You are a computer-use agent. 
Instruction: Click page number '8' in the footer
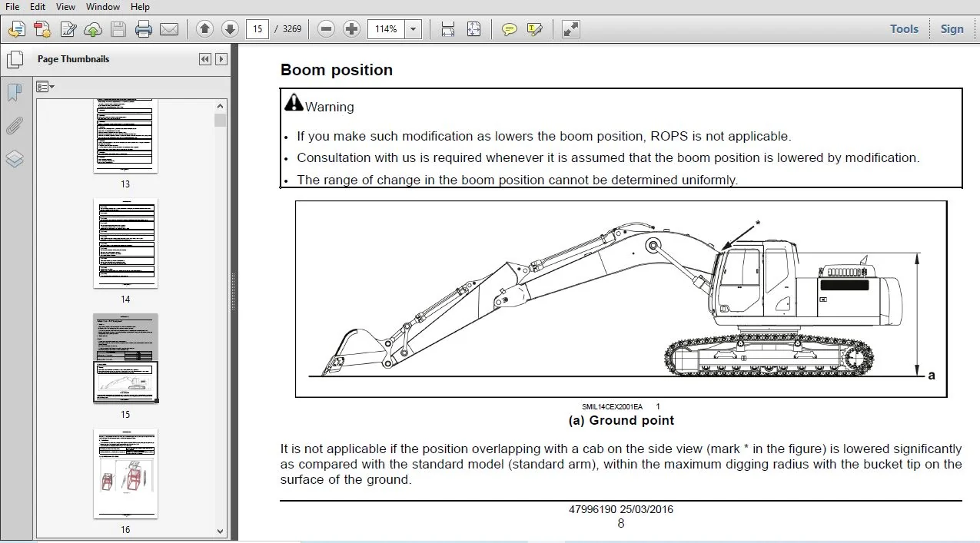click(621, 524)
